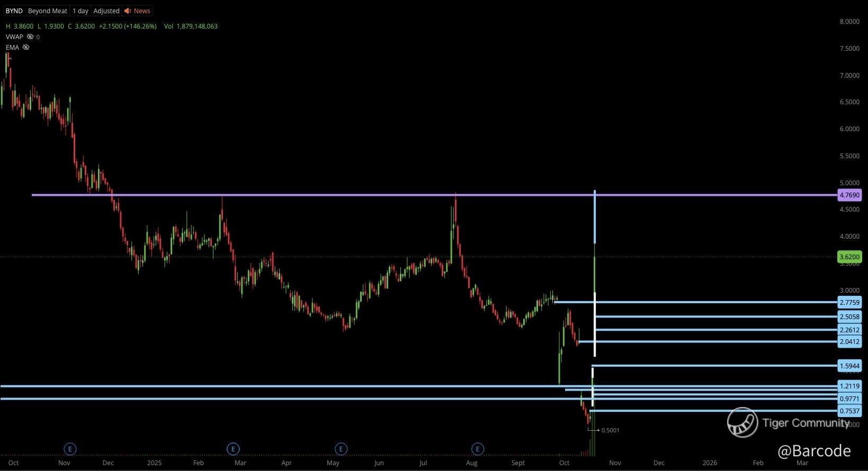Click the L 1.9300 low value
Image resolution: width=868 pixels, height=471 pixels.
tap(51, 26)
